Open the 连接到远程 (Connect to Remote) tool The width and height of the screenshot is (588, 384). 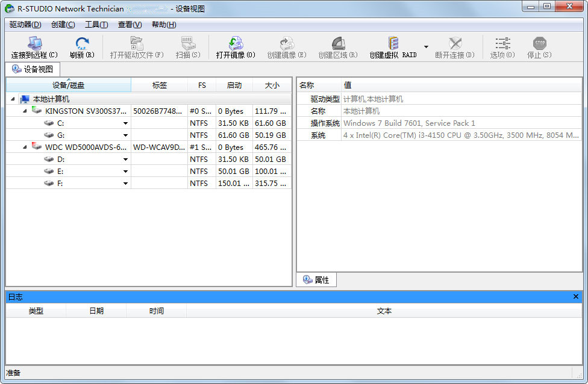(36, 45)
